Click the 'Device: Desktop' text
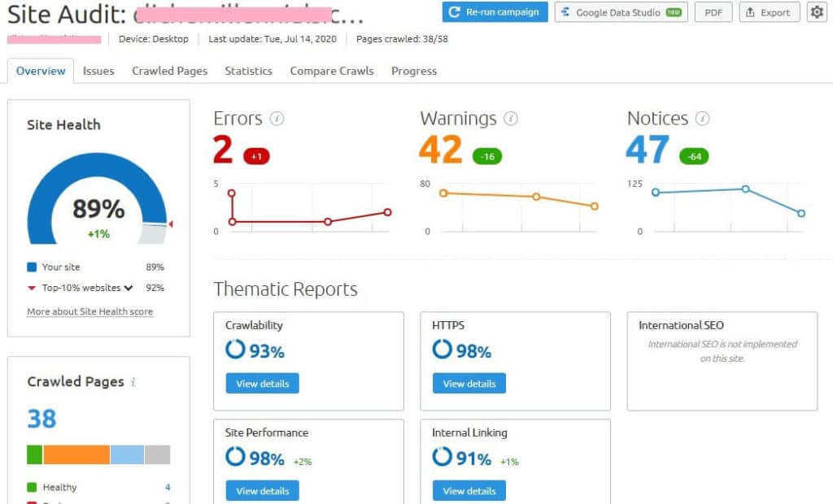Screen dimensions: 833x504 coord(154,39)
